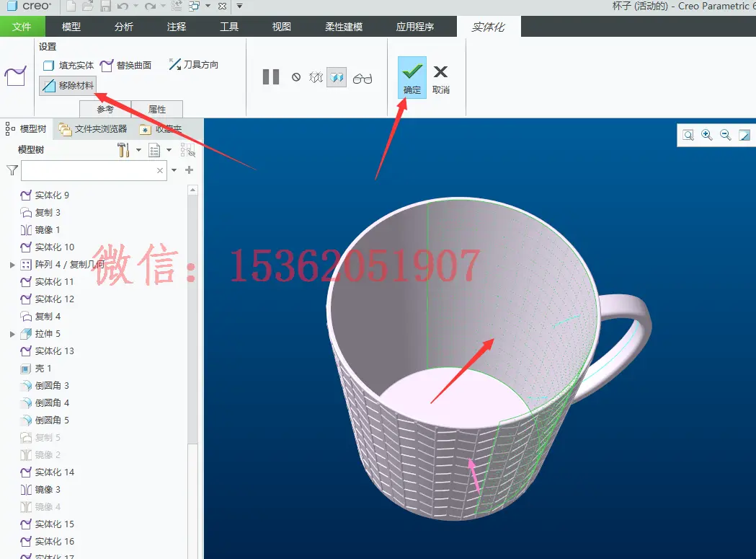Screen dimensions: 756x559
Task: Toggle 移除材料 remove material option
Action: 68,86
